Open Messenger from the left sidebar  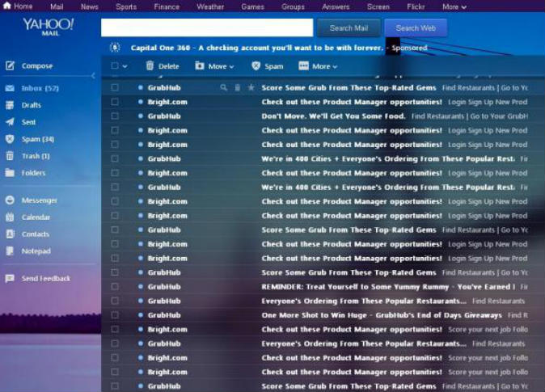[x=39, y=200]
